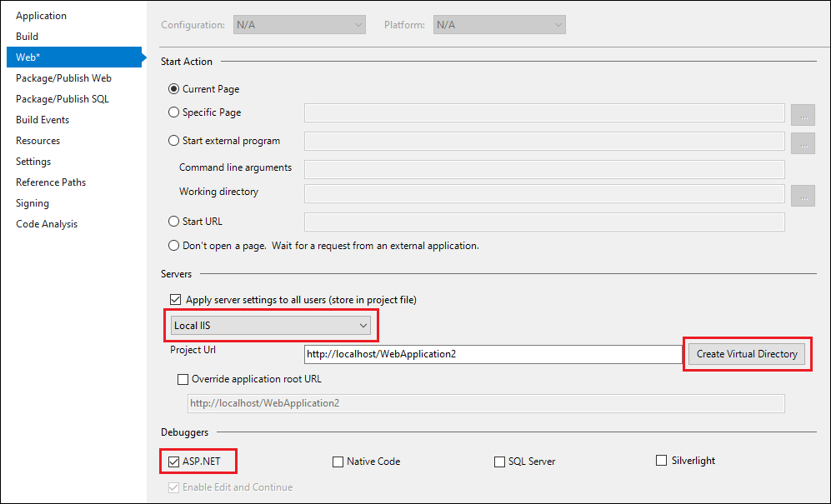
Task: Go to the Code Analysis section
Action: point(46,223)
